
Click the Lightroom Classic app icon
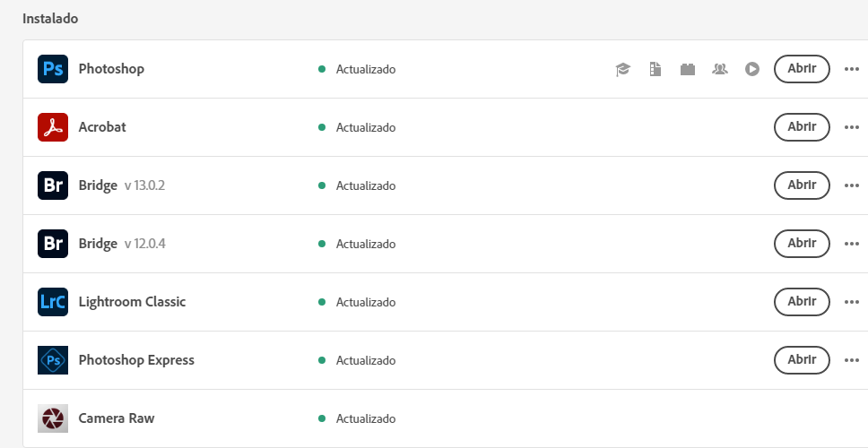pos(53,302)
